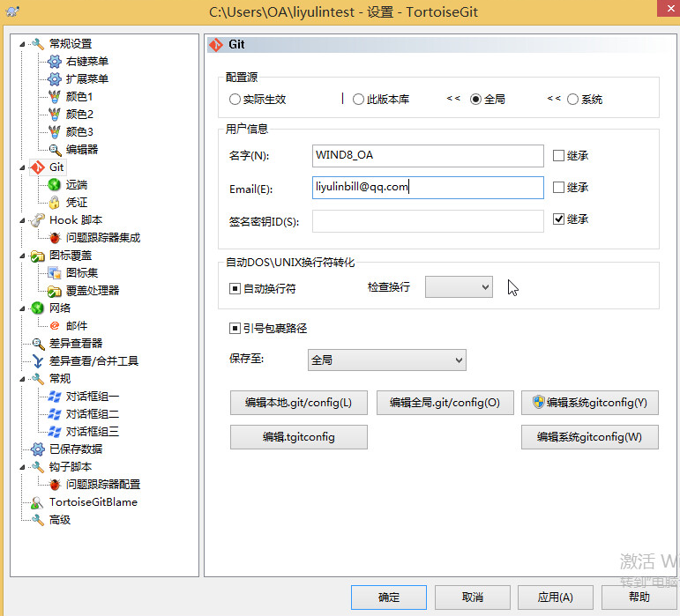Collapse the 常规设置 tree node
The image size is (680, 616).
click(22, 44)
